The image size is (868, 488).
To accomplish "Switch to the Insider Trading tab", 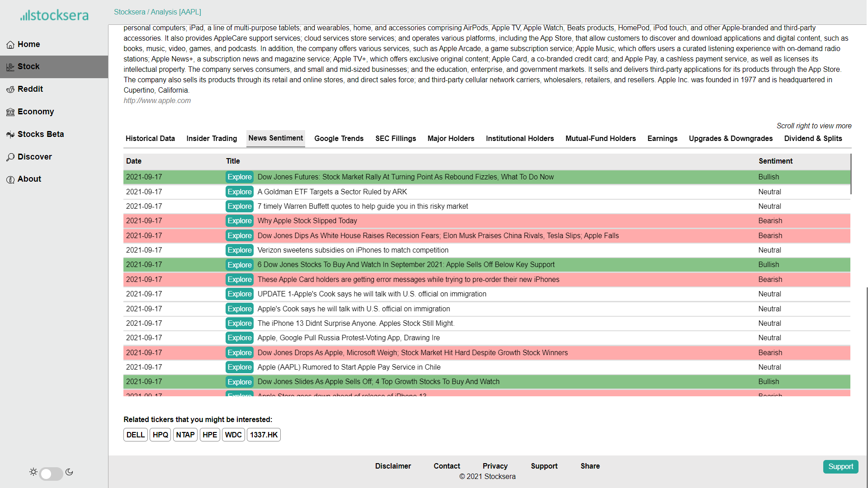I will point(212,138).
